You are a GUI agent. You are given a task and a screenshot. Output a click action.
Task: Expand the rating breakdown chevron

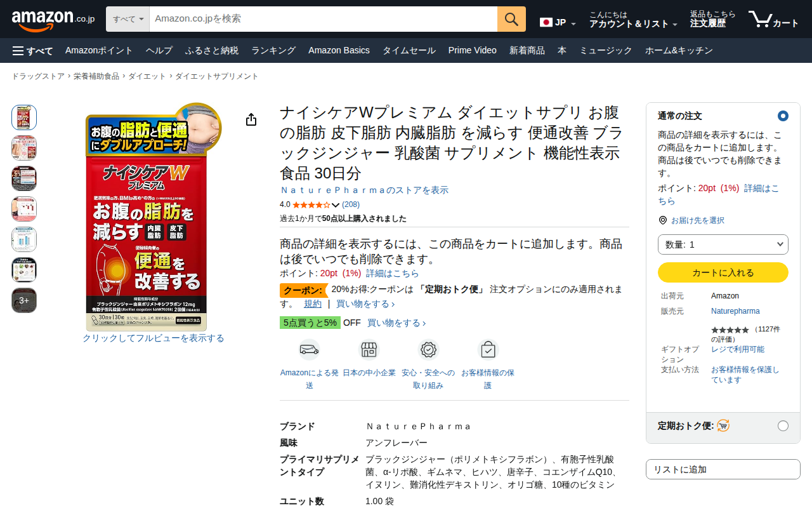336,205
